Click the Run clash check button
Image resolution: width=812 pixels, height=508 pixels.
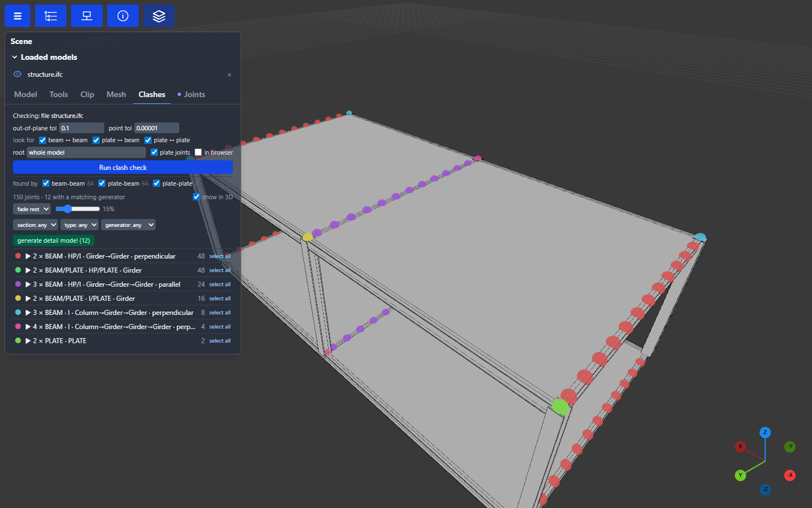(123, 168)
